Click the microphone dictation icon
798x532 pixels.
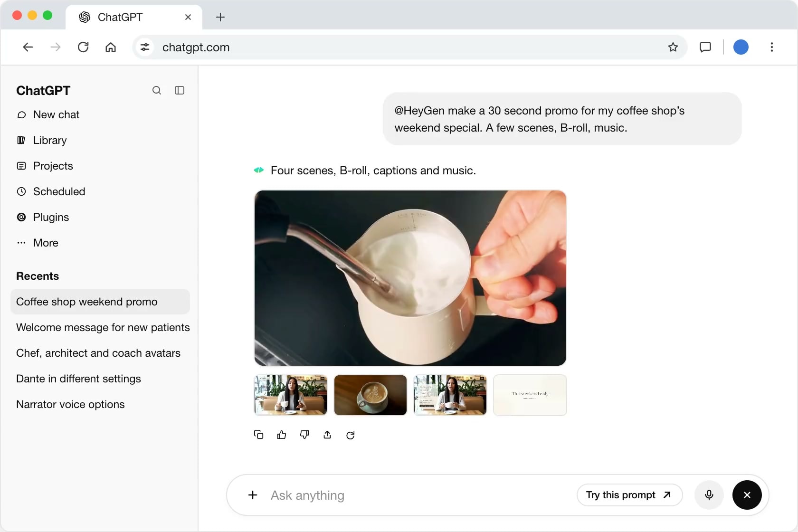[709, 495]
